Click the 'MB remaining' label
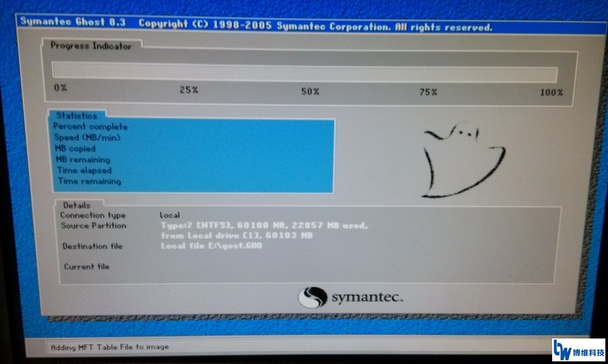608x364 pixels. pos(83,159)
